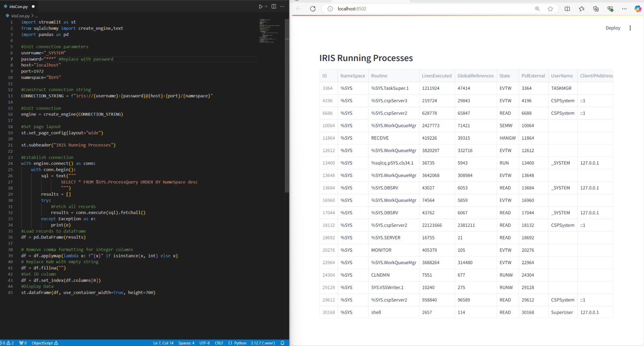Click the ObjectScript status bar item
This screenshot has height=346, width=644.
tap(45, 343)
